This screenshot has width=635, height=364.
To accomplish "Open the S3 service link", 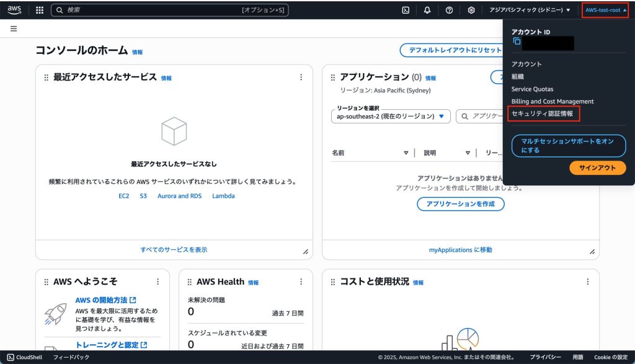I will coord(143,196).
